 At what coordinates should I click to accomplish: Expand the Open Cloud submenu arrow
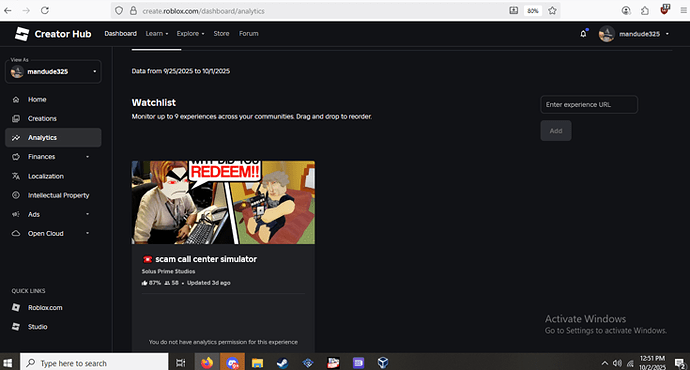(87, 233)
